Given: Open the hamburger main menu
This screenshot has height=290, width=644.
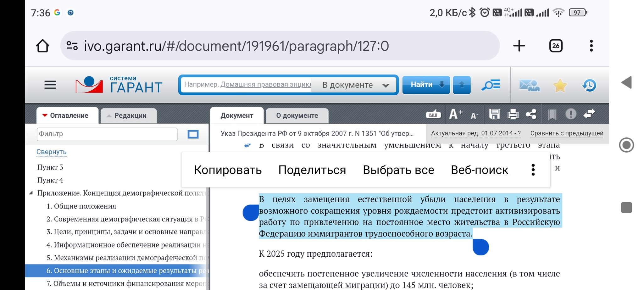Looking at the screenshot, I should coord(50,85).
